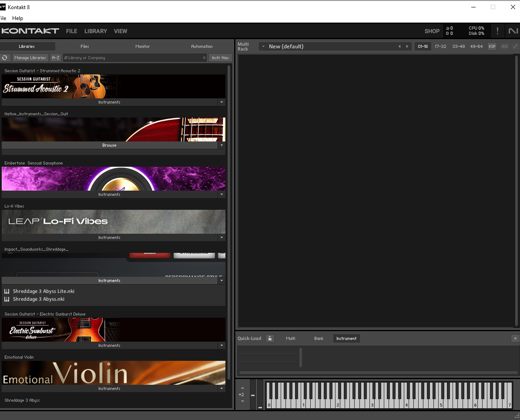Click the pitch bend wheel handle beside the keyboard

click(x=253, y=395)
